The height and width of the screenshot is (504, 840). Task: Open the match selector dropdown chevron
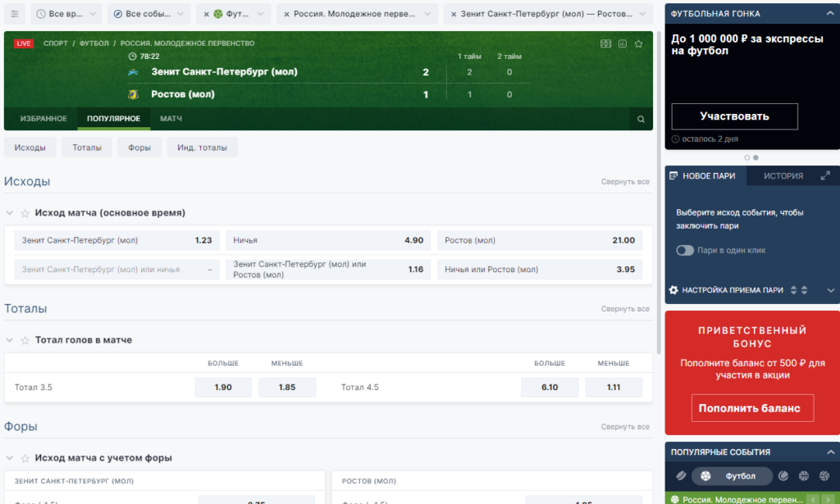(x=642, y=15)
